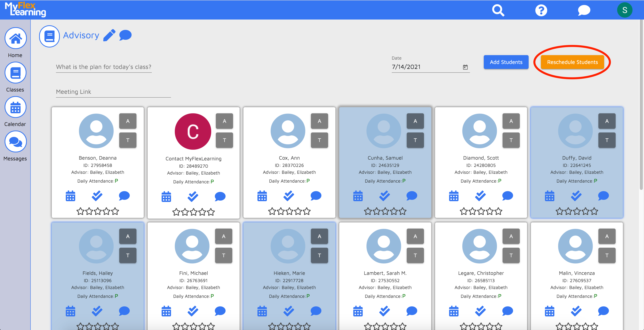
Task: Click the Add Students button
Action: [x=506, y=62]
